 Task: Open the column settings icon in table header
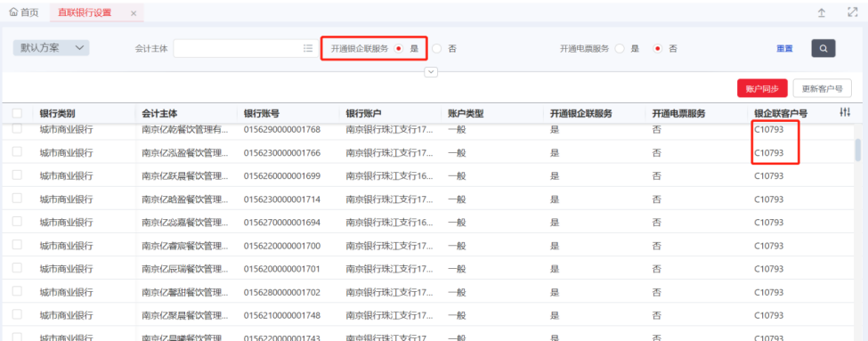click(845, 112)
